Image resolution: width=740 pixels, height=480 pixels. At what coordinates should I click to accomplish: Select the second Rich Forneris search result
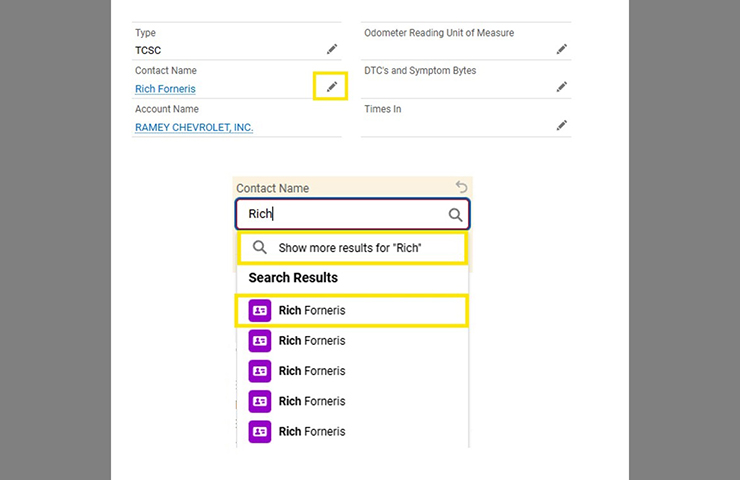(312, 341)
